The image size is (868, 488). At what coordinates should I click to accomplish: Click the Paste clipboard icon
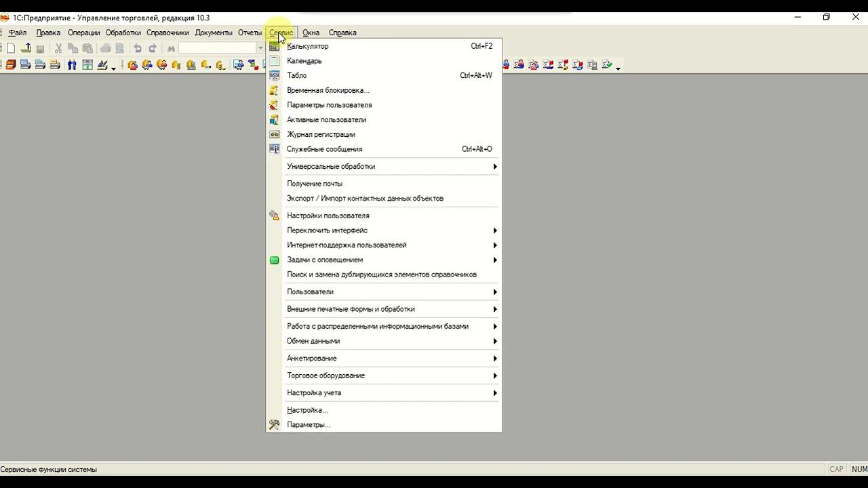87,48
